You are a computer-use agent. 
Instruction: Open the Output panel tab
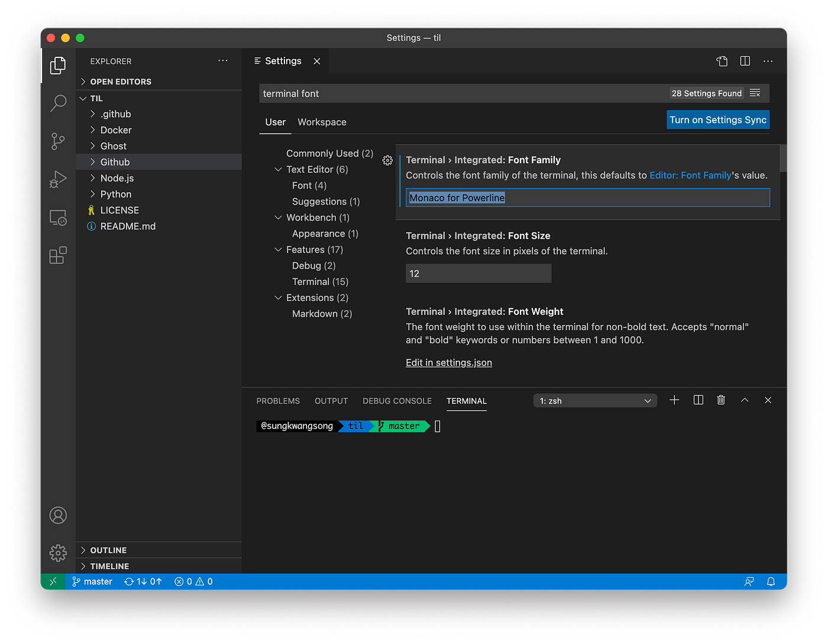(331, 401)
